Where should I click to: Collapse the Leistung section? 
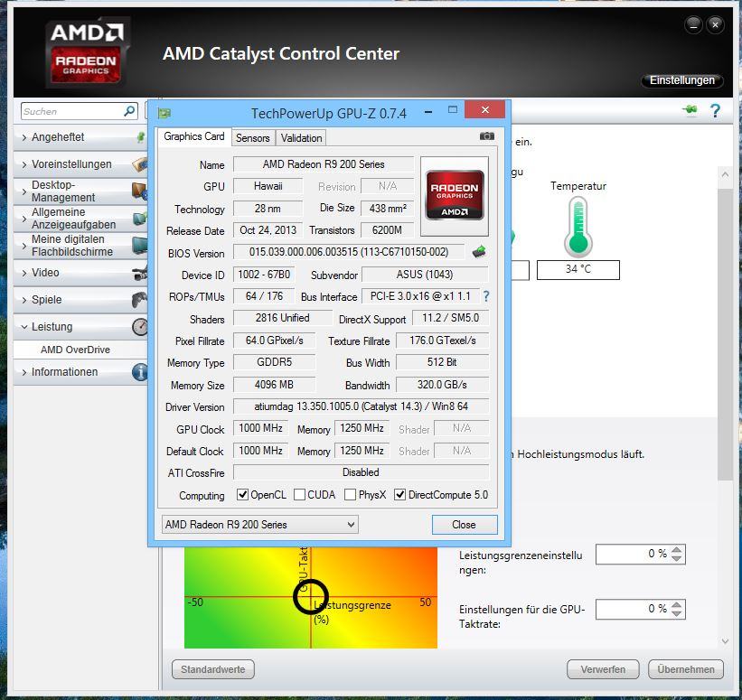coord(24,327)
